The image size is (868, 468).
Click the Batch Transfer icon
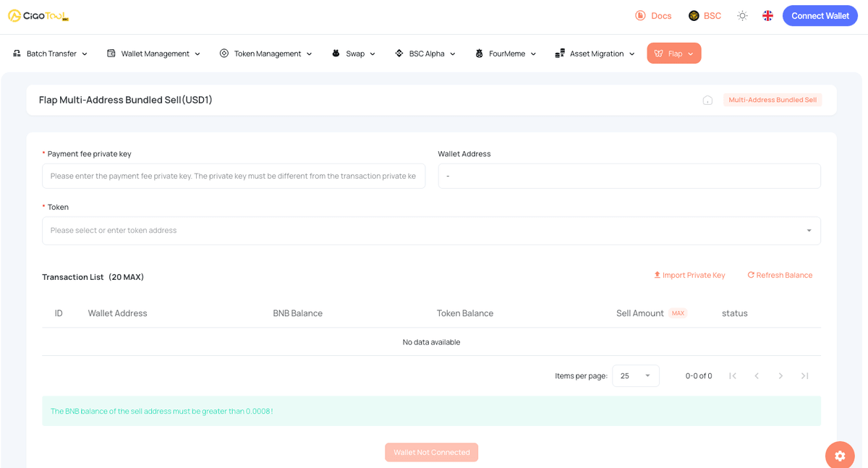(x=17, y=54)
